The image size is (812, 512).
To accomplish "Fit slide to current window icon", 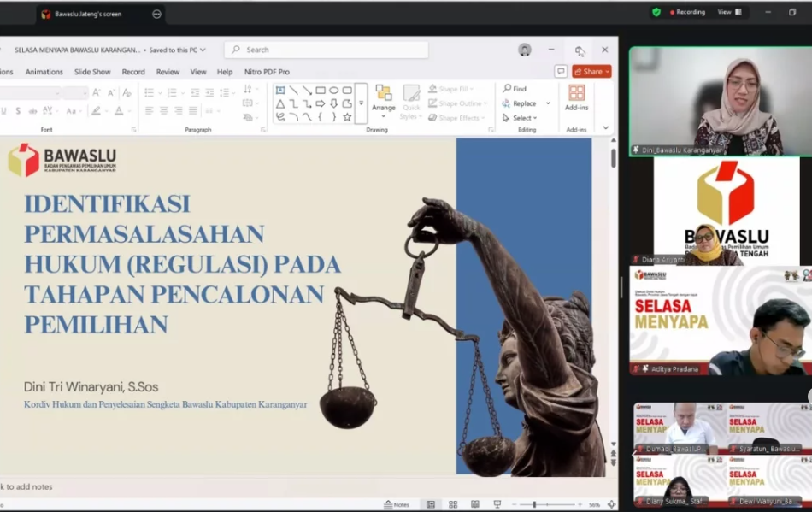I will tap(609, 504).
